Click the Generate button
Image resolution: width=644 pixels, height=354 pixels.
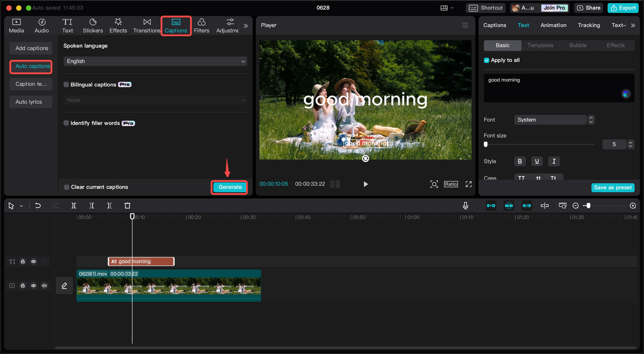tap(230, 187)
